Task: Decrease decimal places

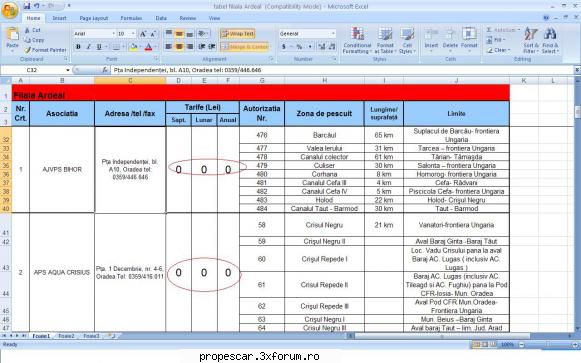Action: coord(332,47)
